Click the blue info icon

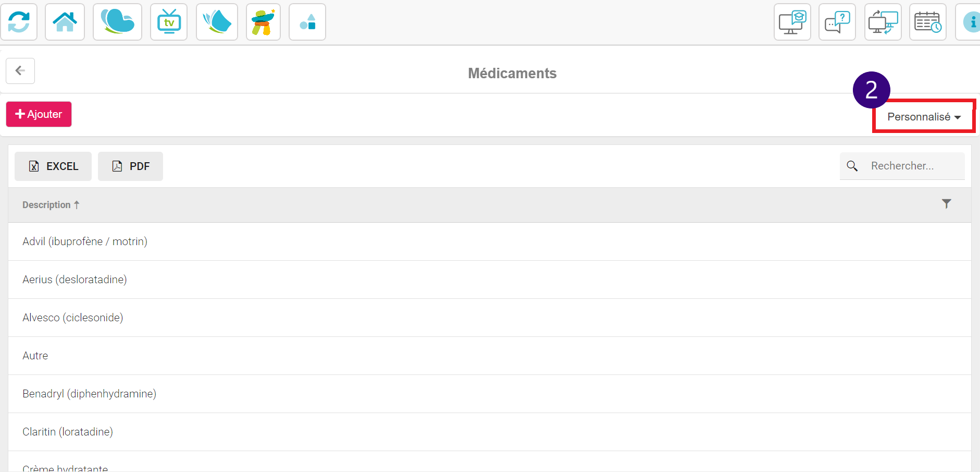(969, 22)
